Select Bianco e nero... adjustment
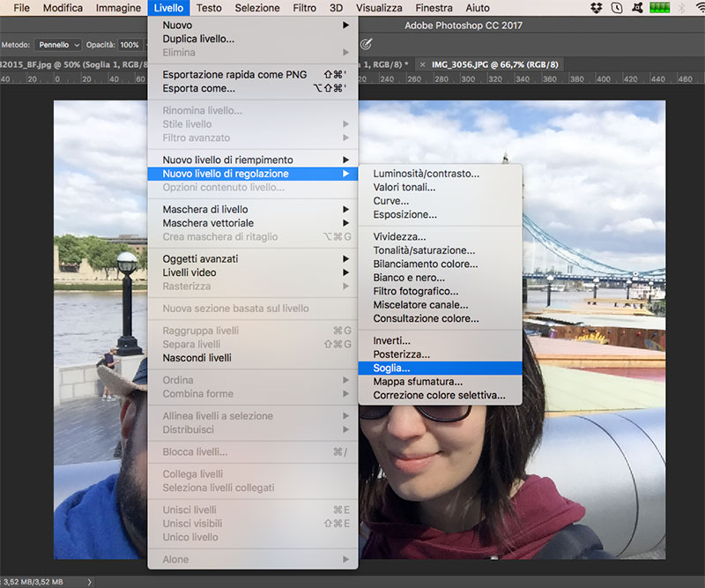705x588 pixels. coord(440,278)
